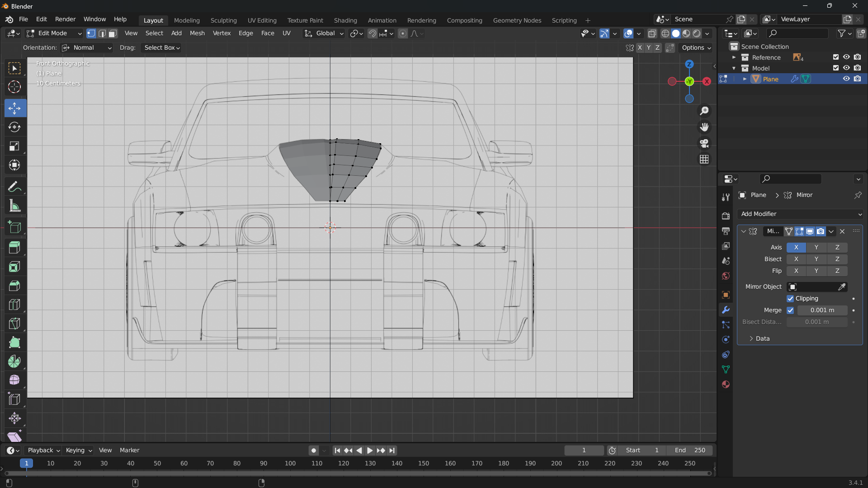
Task: Open the Mesh menu
Action: point(197,33)
